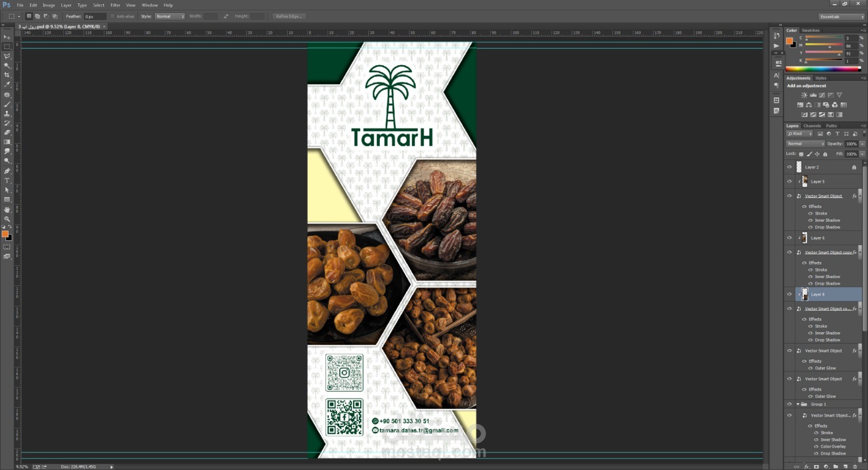The height and width of the screenshot is (470, 868).
Task: Click the Refine Edge button
Action: click(289, 16)
